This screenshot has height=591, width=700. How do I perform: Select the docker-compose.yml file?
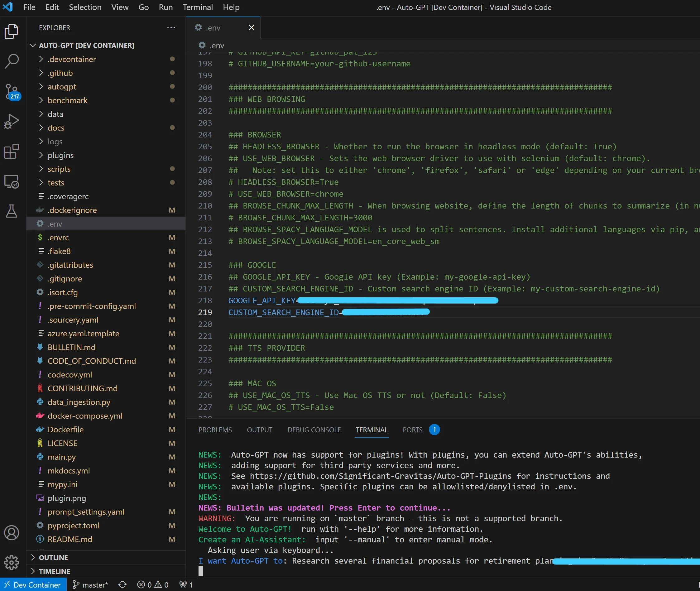pos(85,416)
